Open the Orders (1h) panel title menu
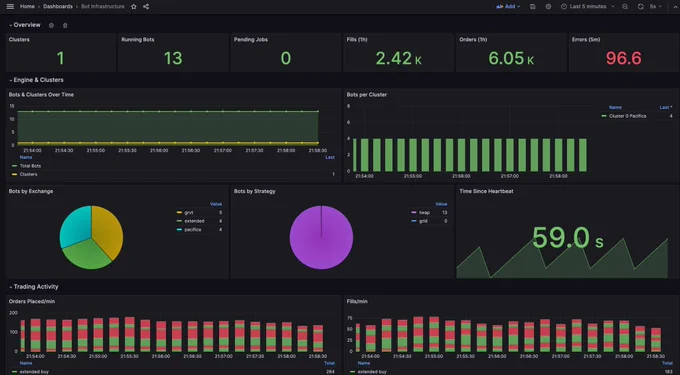 pyautogui.click(x=473, y=39)
